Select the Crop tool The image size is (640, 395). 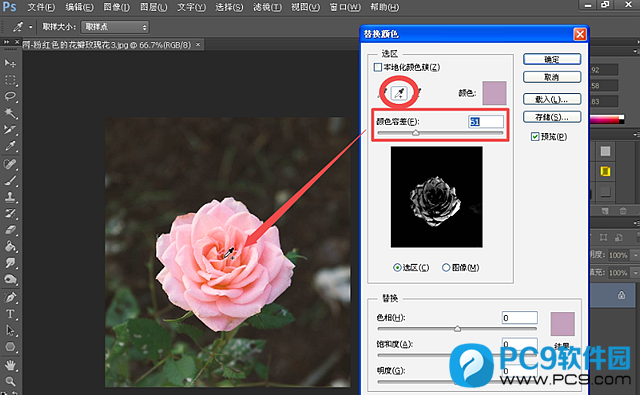[10, 130]
